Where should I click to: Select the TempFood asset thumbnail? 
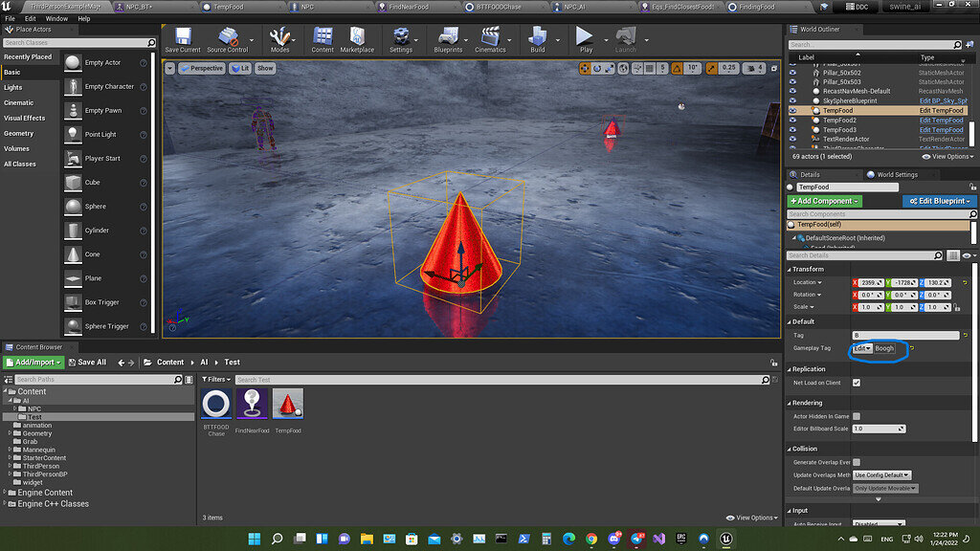287,405
